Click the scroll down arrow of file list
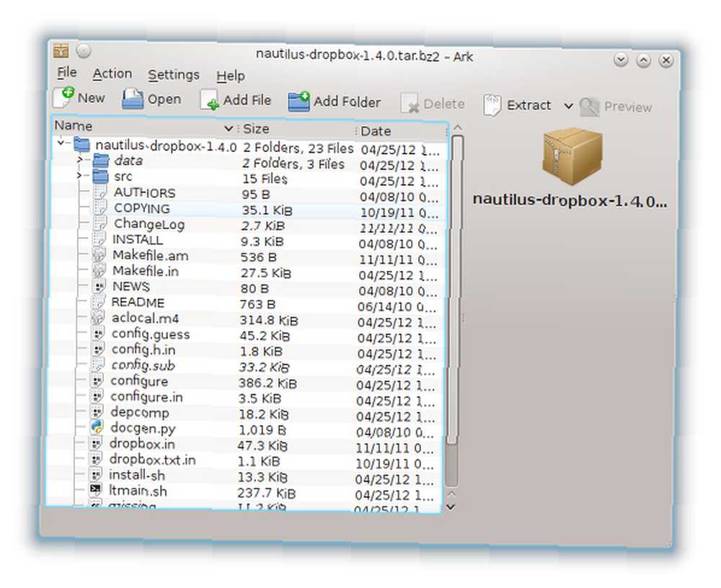Image resolution: width=721 pixels, height=588 pixels. [x=451, y=507]
